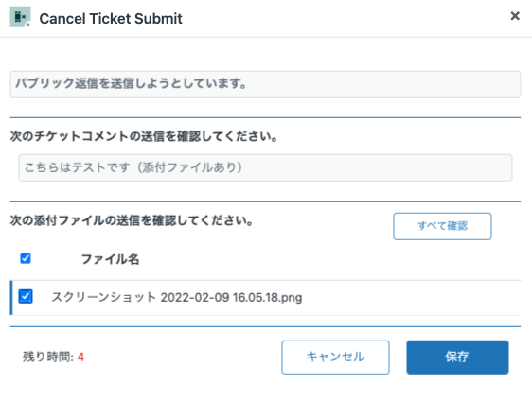Click the 添付ファイル confirmation heading
The image size is (532, 402).
[x=132, y=220]
